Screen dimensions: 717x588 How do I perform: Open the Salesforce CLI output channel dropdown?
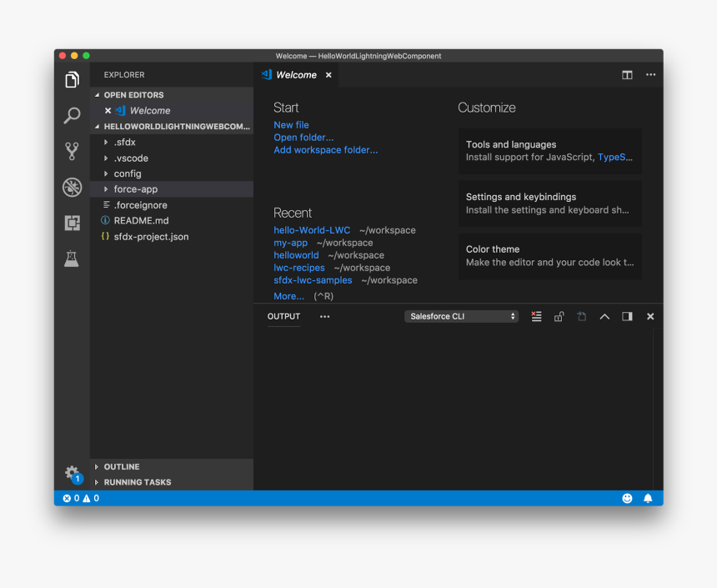click(461, 317)
